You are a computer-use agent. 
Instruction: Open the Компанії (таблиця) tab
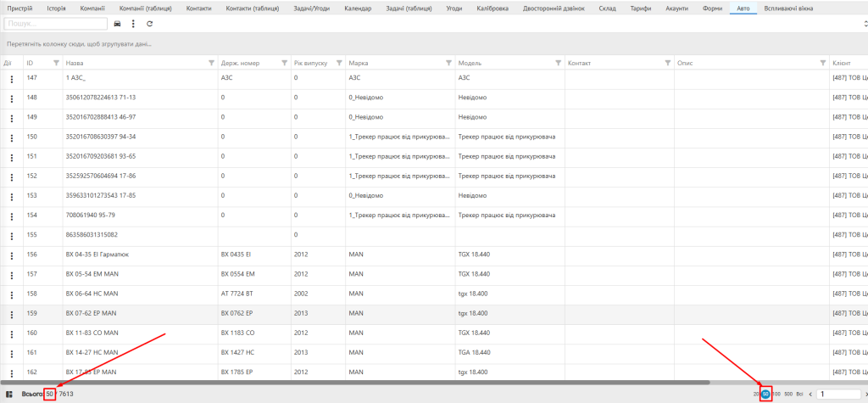click(146, 8)
